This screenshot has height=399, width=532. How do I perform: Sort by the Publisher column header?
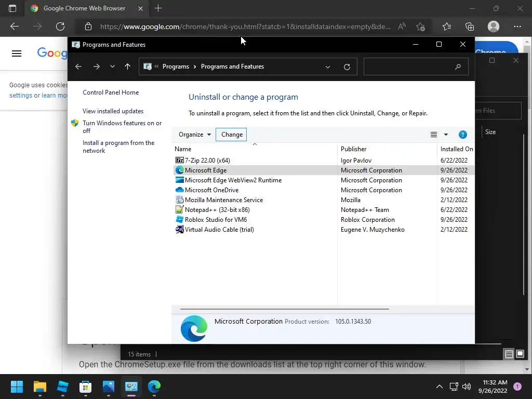pos(353,149)
